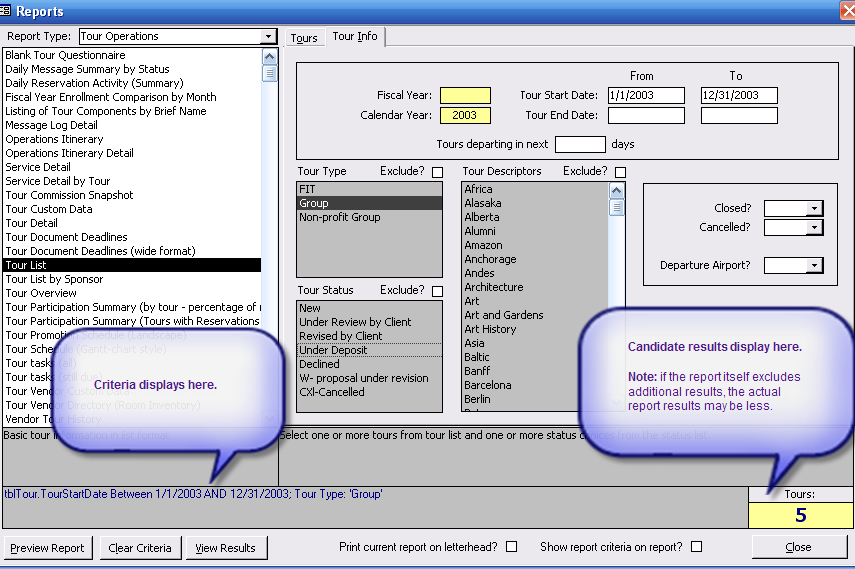This screenshot has height=569, width=855.
Task: Switch to the Tours tab
Action: pos(304,38)
